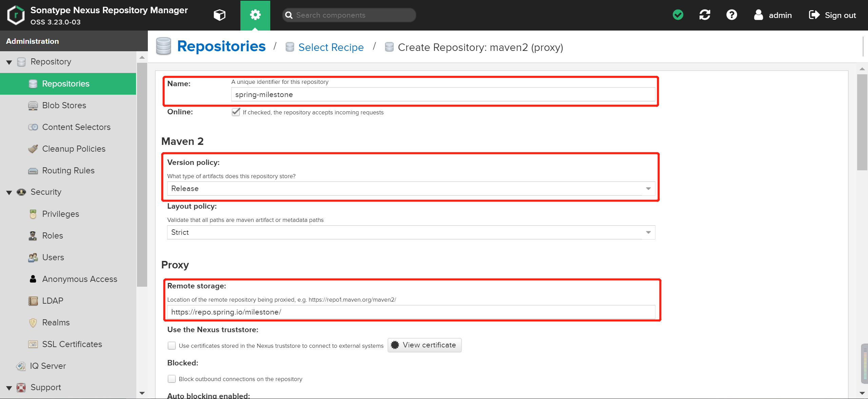Click the admin user icon

pyautogui.click(x=758, y=15)
